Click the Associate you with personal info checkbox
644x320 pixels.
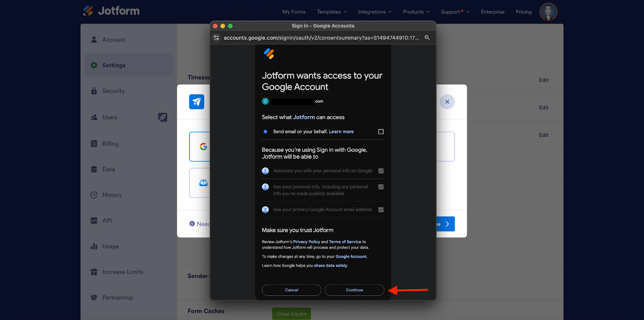point(381,171)
